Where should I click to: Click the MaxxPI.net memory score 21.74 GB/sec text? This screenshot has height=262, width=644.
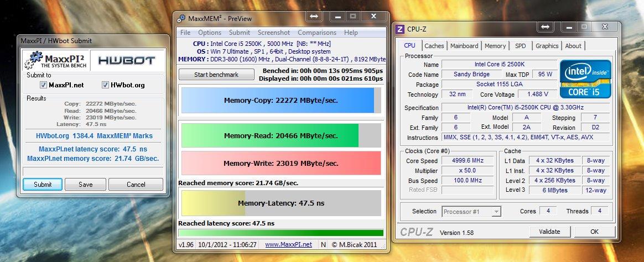[x=93, y=158]
